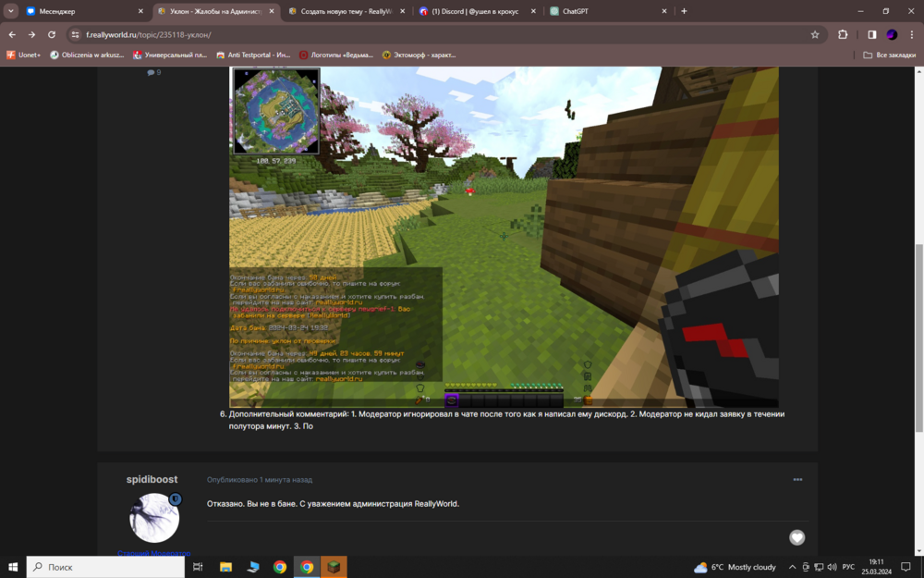Open the Все закладки folder
This screenshot has width=924, height=578.
(889, 55)
